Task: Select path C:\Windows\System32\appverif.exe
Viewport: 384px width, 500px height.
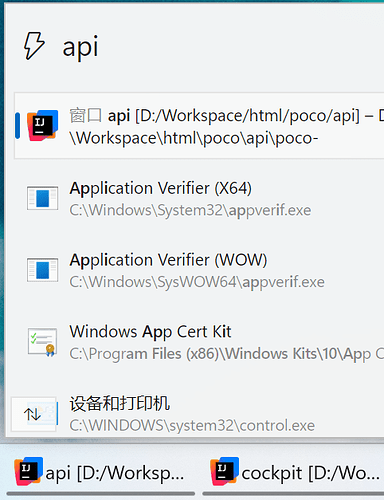Action: (x=190, y=210)
